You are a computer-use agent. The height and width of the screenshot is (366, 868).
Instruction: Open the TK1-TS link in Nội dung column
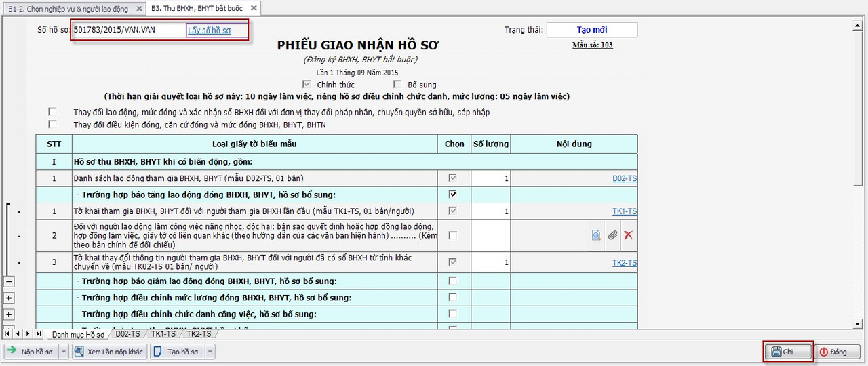pos(625,211)
